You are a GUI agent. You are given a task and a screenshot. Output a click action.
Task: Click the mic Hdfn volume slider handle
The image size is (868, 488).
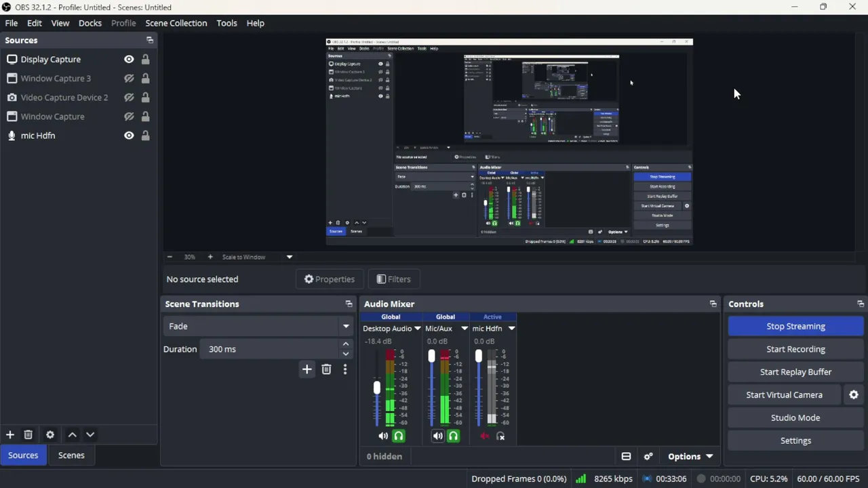tap(479, 356)
